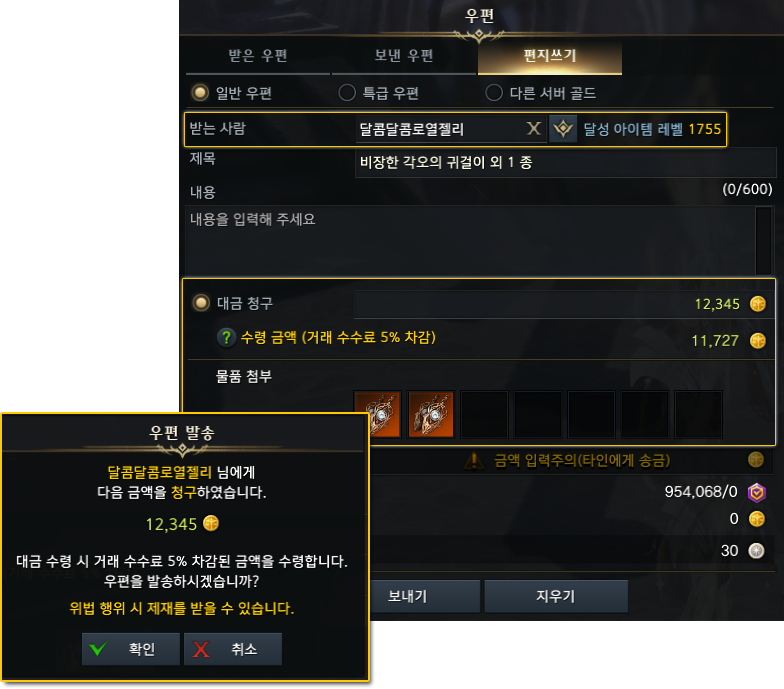Click the second attached item thumbnail
Screen dimensions: 784x689
pyautogui.click(x=430, y=414)
